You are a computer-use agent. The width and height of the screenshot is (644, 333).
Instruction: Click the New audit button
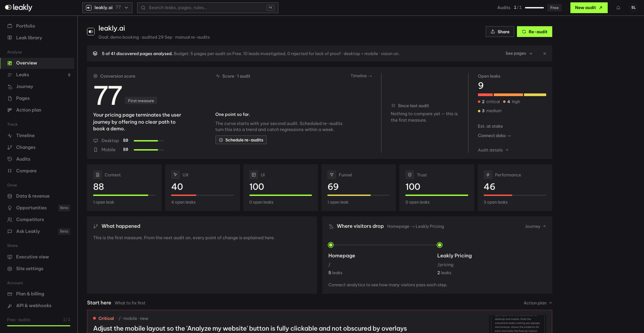[589, 8]
